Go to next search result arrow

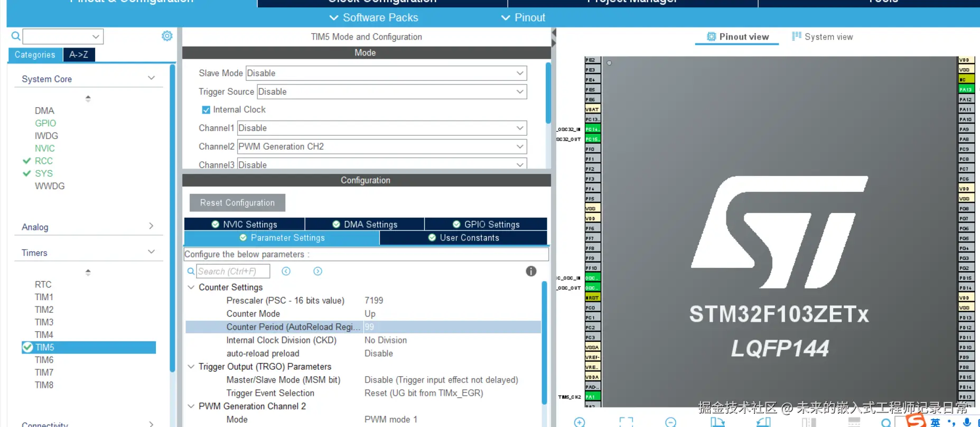pyautogui.click(x=318, y=271)
